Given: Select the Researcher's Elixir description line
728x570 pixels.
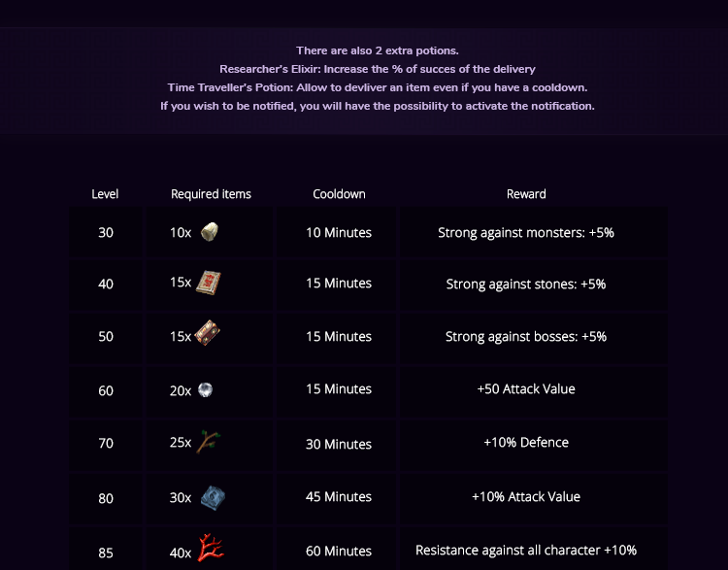Looking at the screenshot, I should (377, 69).
